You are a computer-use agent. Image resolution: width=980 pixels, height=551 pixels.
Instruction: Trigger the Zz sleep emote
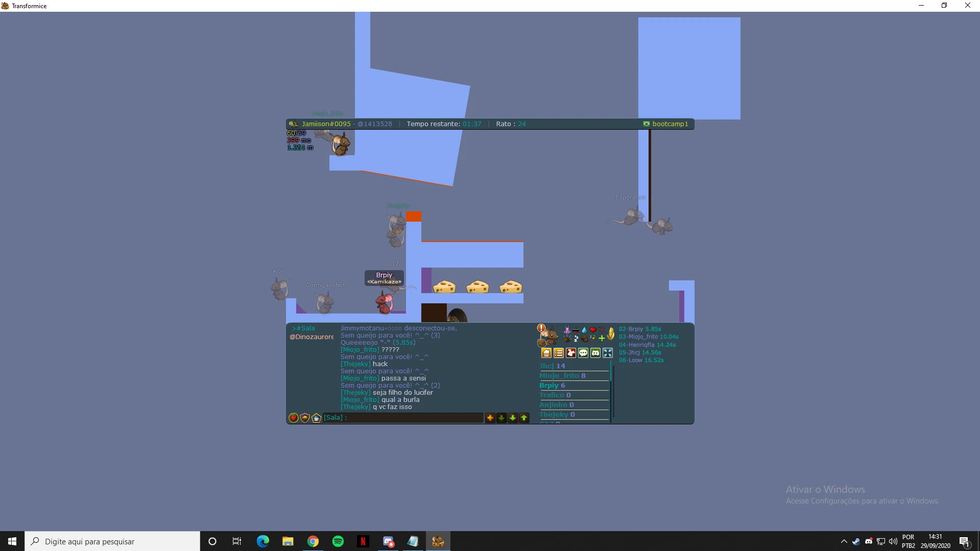[x=576, y=338]
